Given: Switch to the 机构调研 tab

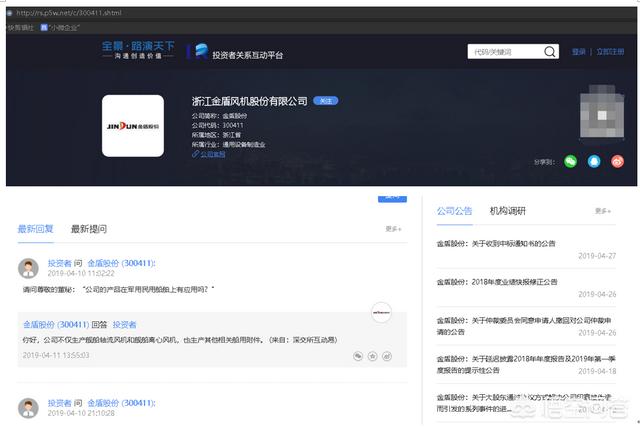Looking at the screenshot, I should pos(508,211).
